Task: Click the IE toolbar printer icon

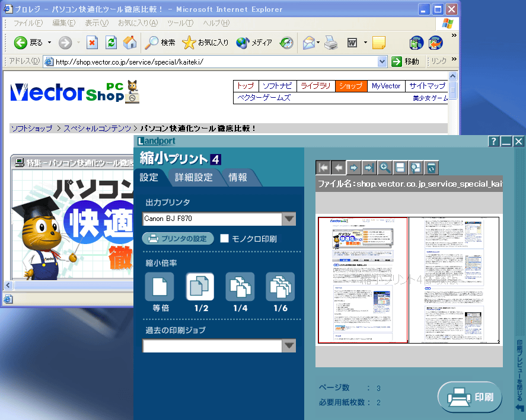Action: (x=331, y=43)
